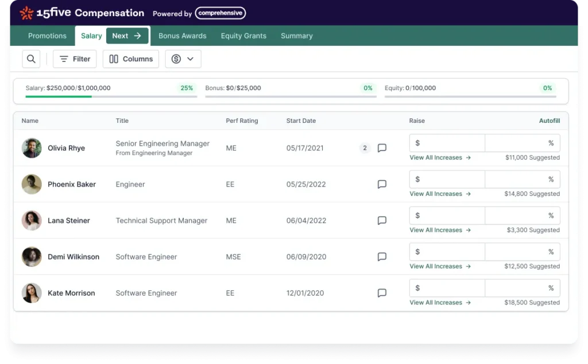Open comments for Olivia Rhye
This screenshot has height=364, width=588.
click(x=382, y=148)
